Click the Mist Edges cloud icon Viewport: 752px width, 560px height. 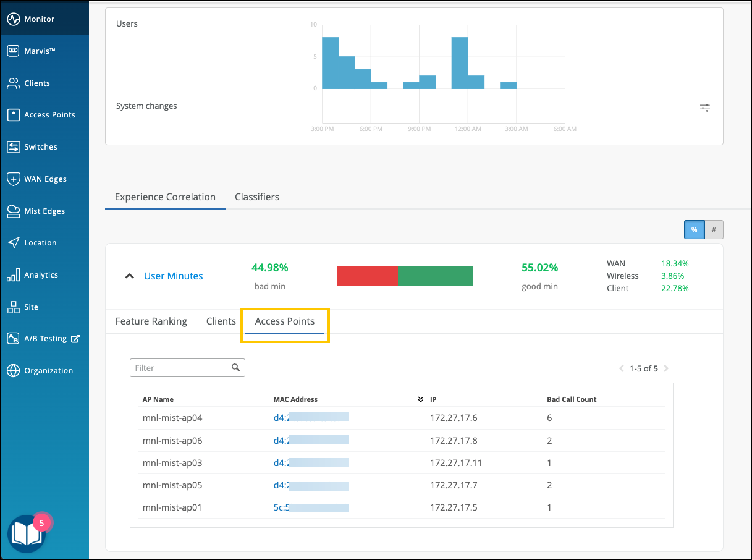coord(14,211)
